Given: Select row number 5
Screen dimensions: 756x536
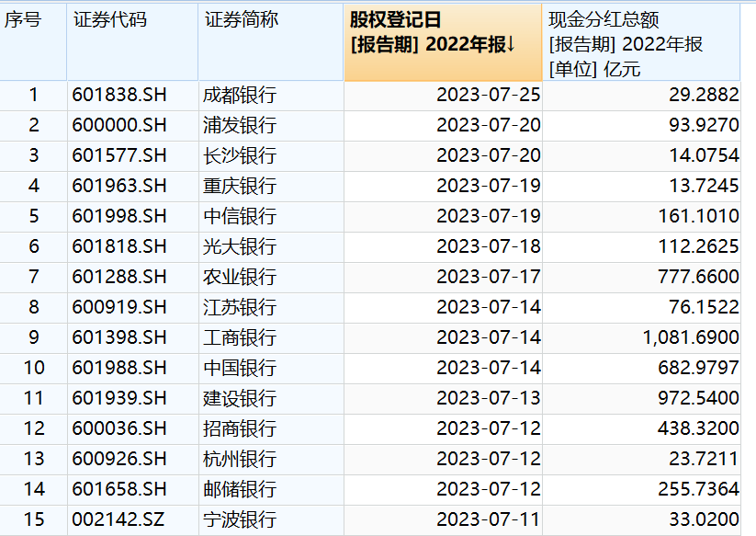Looking at the screenshot, I should [x=34, y=216].
